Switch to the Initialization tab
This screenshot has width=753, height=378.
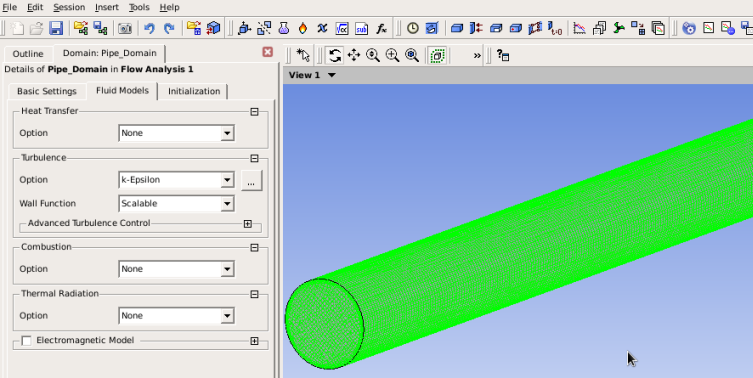click(194, 91)
